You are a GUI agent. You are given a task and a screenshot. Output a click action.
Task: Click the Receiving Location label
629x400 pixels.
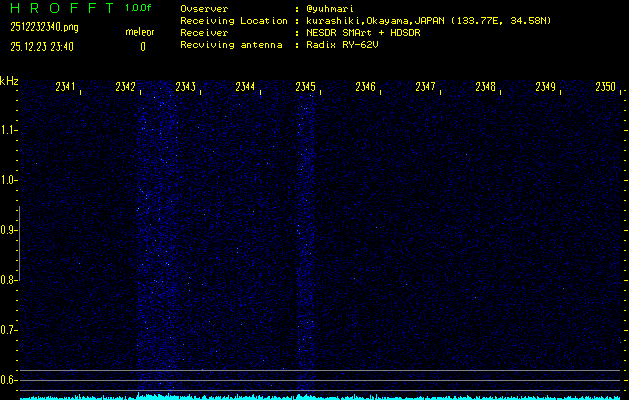(234, 21)
